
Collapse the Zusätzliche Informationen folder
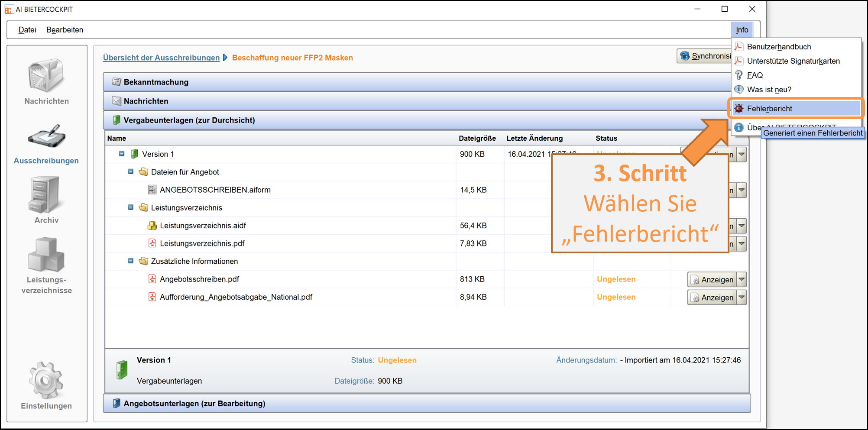pyautogui.click(x=130, y=261)
